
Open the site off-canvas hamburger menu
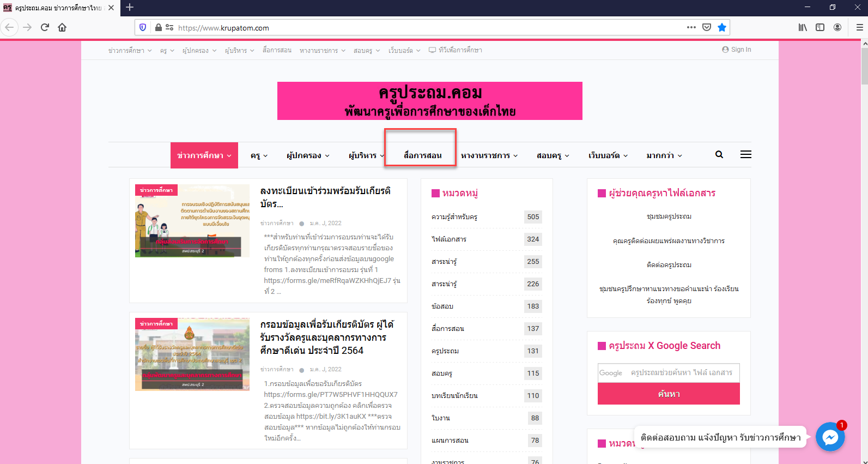click(746, 155)
